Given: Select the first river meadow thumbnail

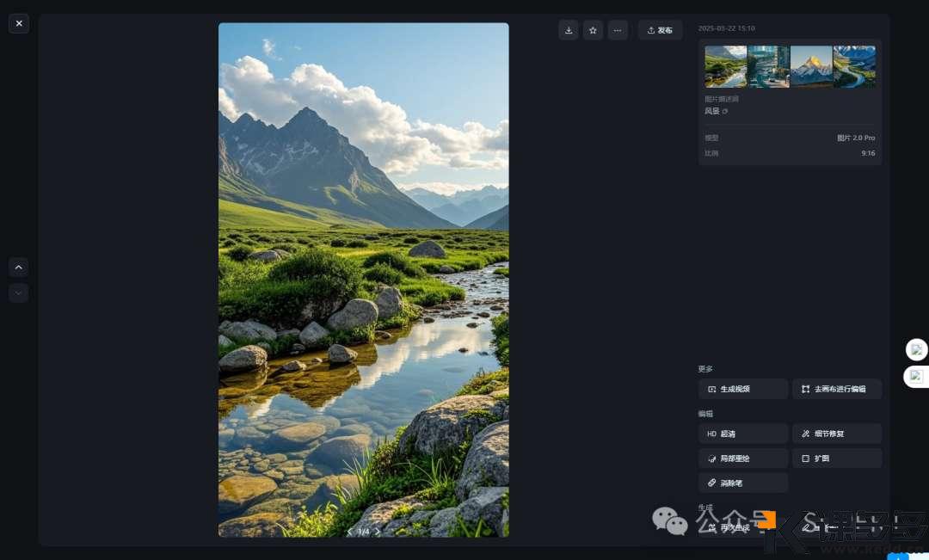Looking at the screenshot, I should (725, 66).
